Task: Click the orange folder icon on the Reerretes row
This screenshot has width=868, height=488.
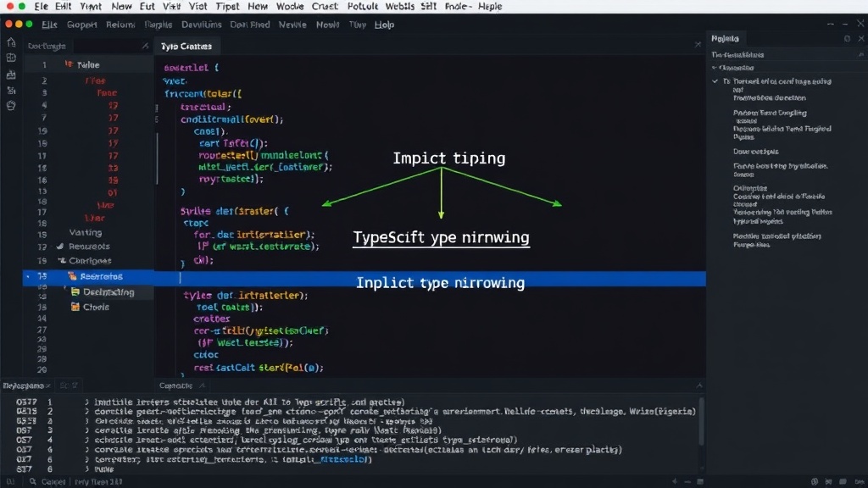Action: pyautogui.click(x=72, y=275)
